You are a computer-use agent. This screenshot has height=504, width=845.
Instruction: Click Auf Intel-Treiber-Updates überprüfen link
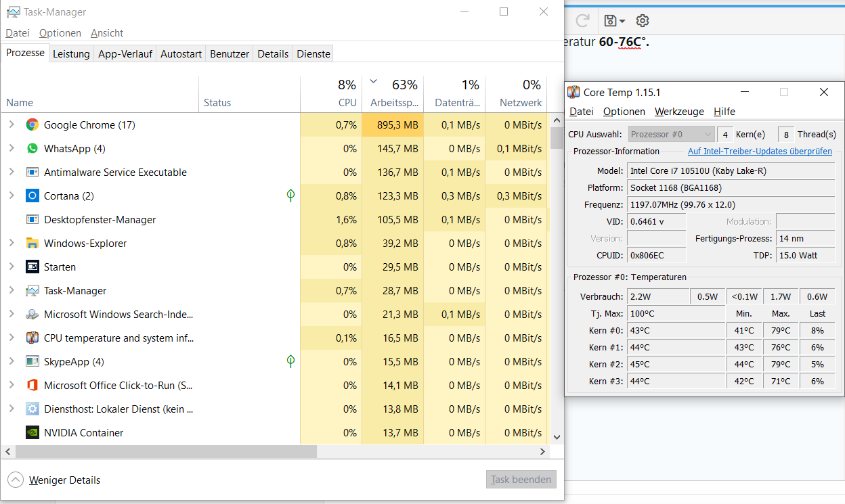760,152
